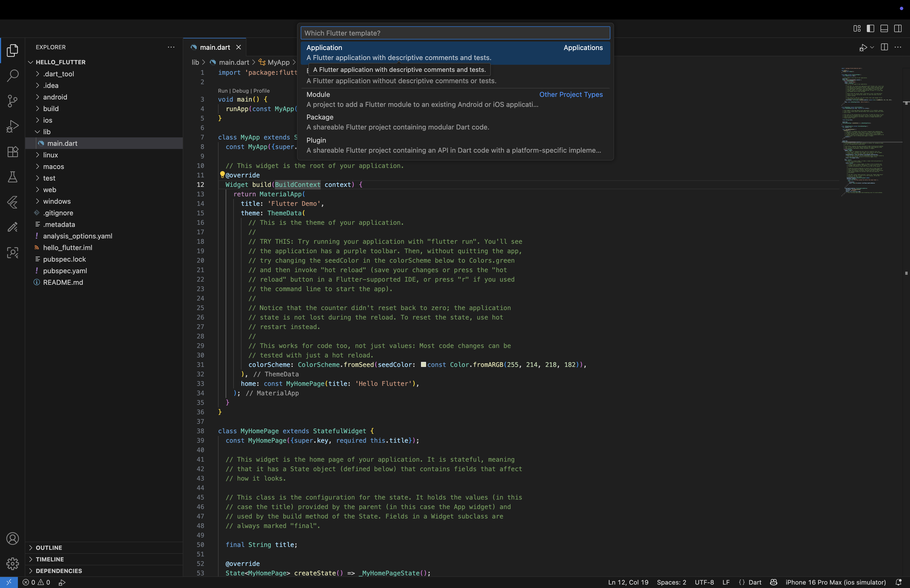Screen dimensions: 910x588
Task: Open README.md in the explorer
Action: point(104,282)
